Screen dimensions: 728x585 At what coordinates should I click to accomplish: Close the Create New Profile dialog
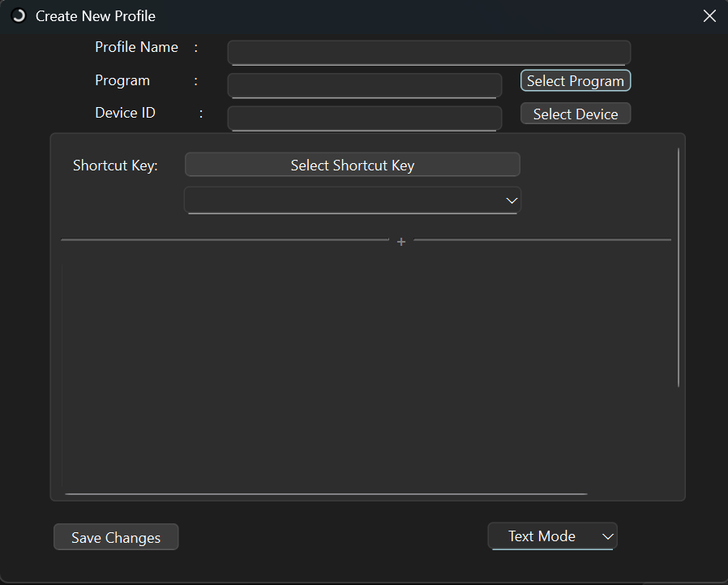click(709, 16)
